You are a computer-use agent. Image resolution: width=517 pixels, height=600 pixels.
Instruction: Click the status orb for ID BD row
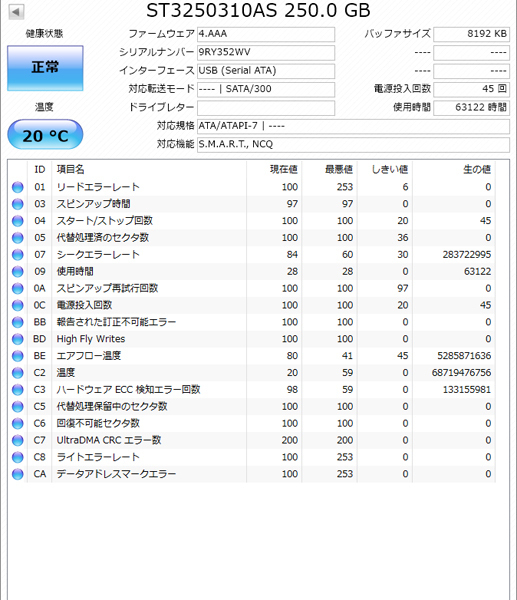pos(18,339)
